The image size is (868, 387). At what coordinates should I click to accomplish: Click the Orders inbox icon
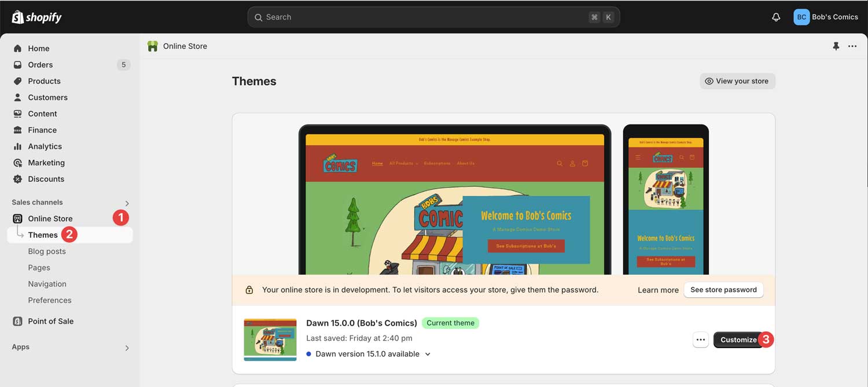(x=17, y=65)
